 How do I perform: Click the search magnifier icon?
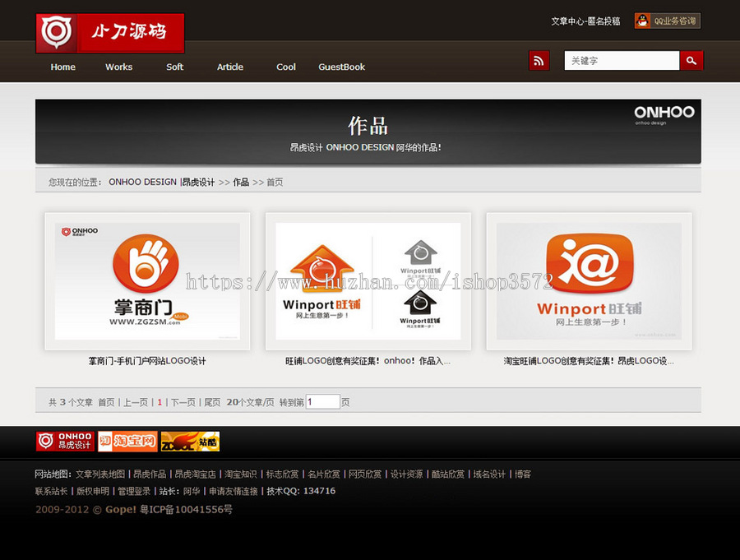[691, 60]
